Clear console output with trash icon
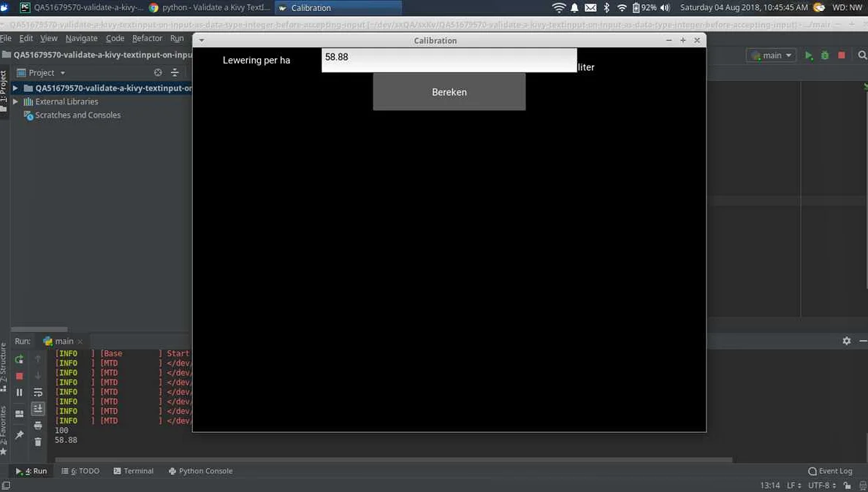Viewport: 868px width, 492px height. pyautogui.click(x=38, y=442)
